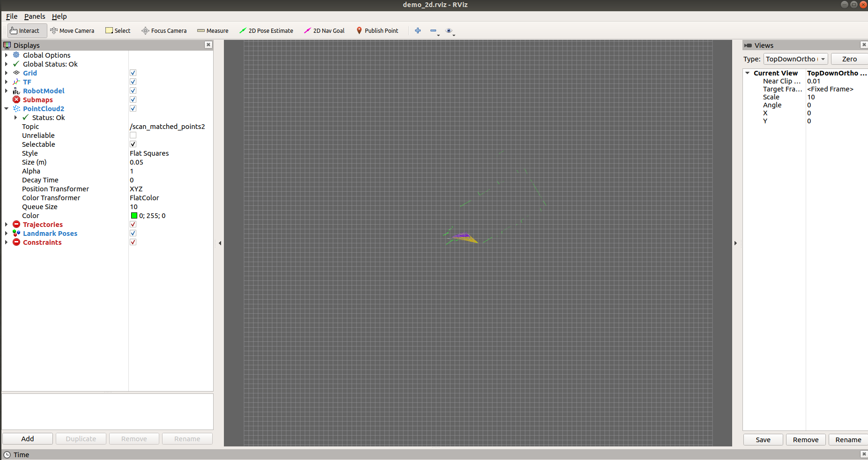Collapse the left panel with arrow handle
The height and width of the screenshot is (460, 868).
point(220,243)
